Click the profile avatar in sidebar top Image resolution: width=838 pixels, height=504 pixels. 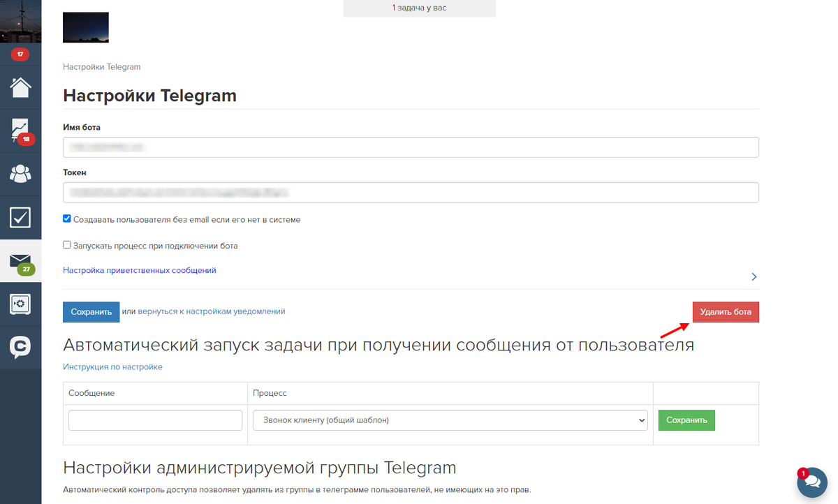coord(20,21)
